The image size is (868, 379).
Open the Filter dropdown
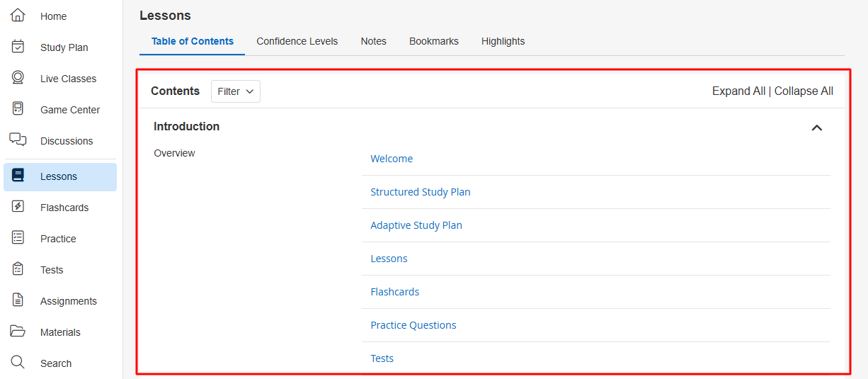coord(236,91)
